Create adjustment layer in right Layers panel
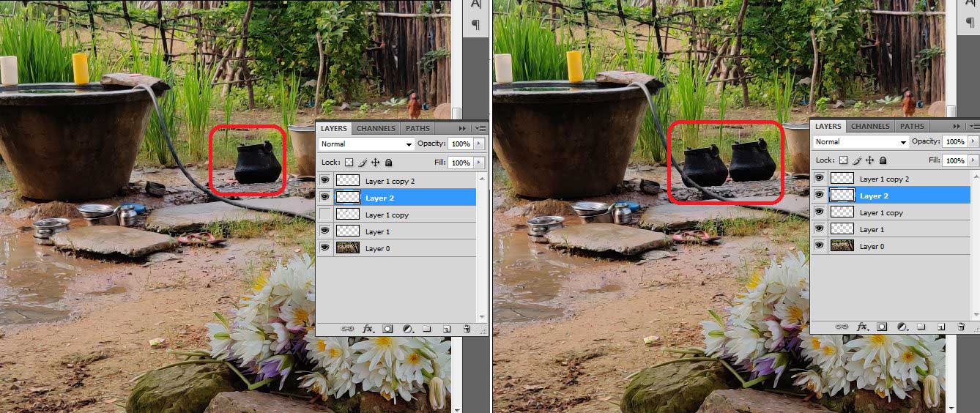Image resolution: width=980 pixels, height=413 pixels. 902,327
